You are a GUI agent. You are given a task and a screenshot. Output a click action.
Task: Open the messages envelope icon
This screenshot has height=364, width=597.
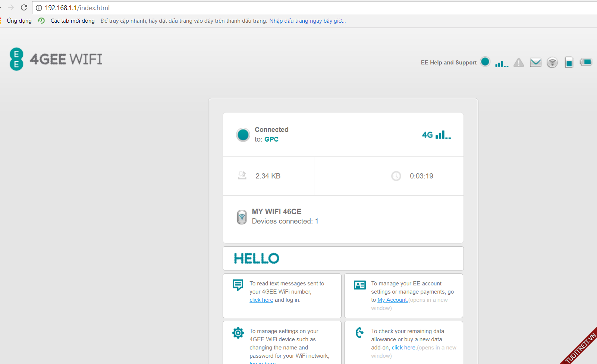coord(535,62)
